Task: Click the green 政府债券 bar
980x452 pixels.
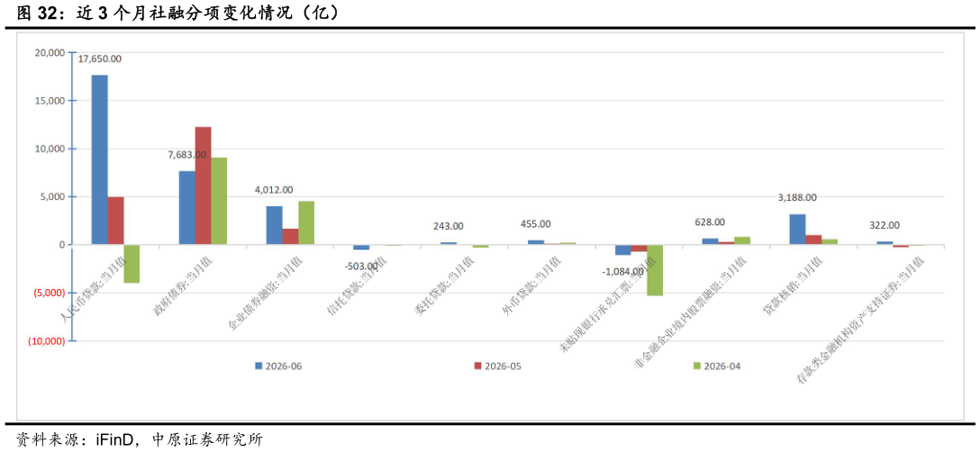Action: [219, 202]
